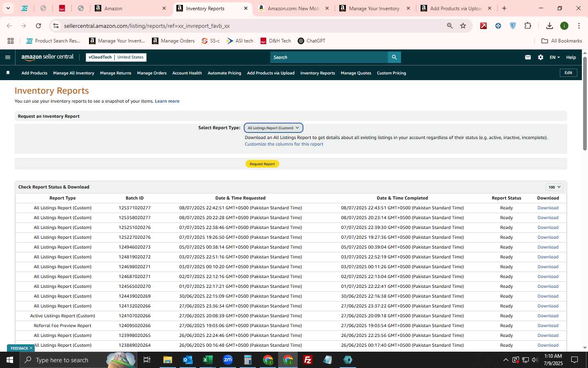This screenshot has width=588, height=368.
Task: Open the Task View icon on taskbar
Action: tap(147, 360)
